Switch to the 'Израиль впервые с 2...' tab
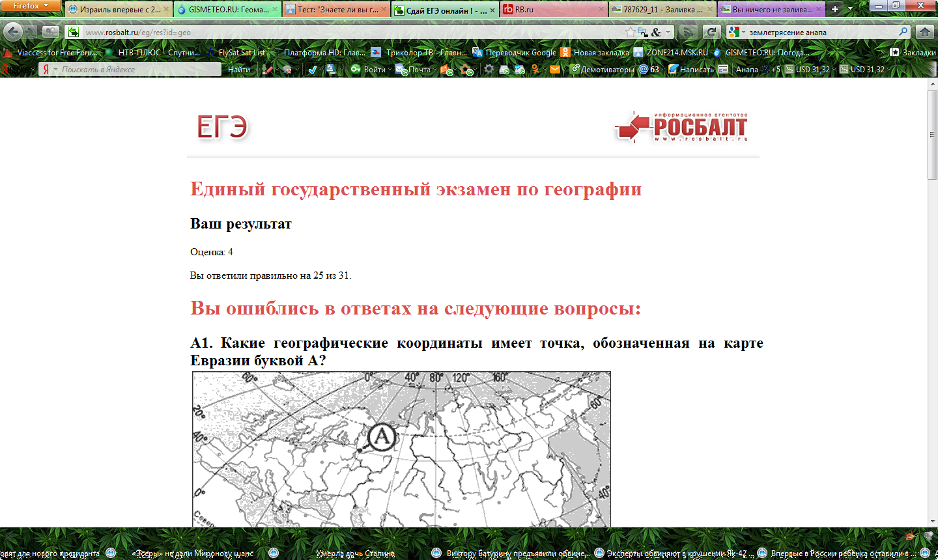938x560 pixels. [x=118, y=10]
